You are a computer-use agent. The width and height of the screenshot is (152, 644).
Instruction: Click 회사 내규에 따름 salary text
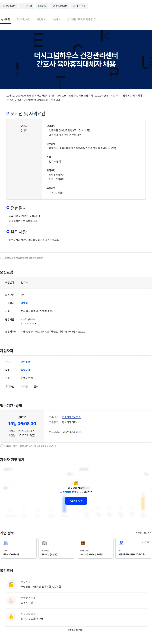tap(37, 311)
